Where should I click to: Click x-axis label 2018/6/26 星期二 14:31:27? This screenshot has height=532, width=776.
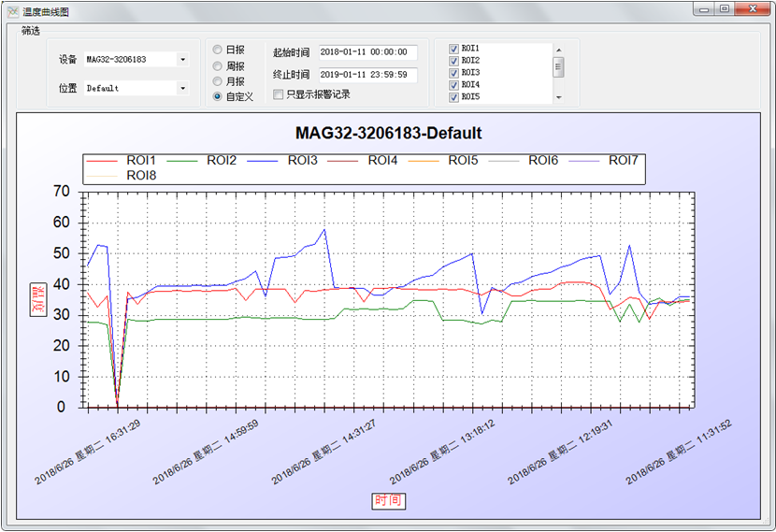[x=323, y=453]
